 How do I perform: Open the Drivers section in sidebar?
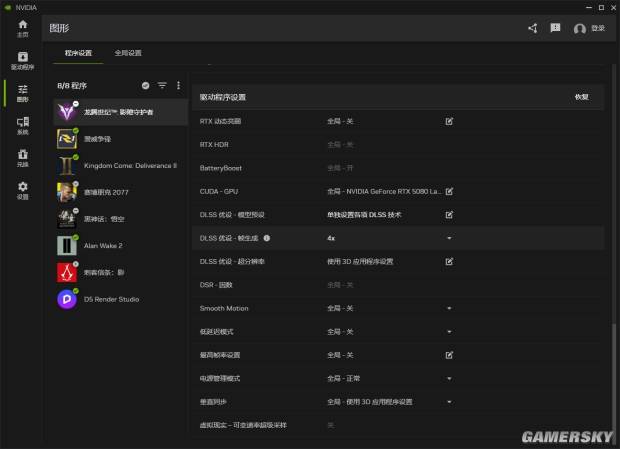[23, 61]
